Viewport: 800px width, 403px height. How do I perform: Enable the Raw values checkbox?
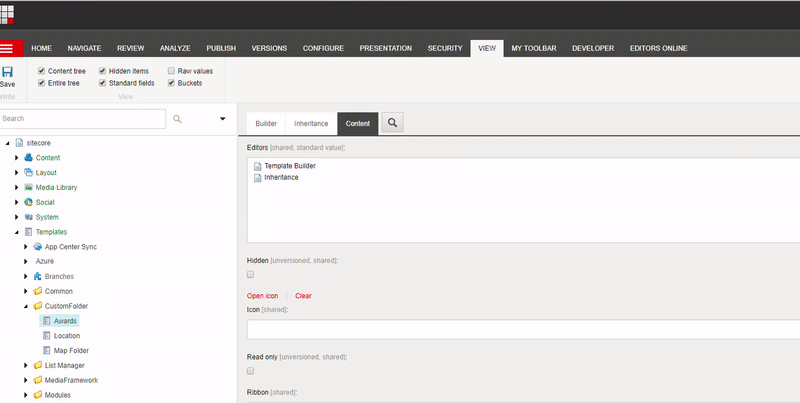coord(171,71)
